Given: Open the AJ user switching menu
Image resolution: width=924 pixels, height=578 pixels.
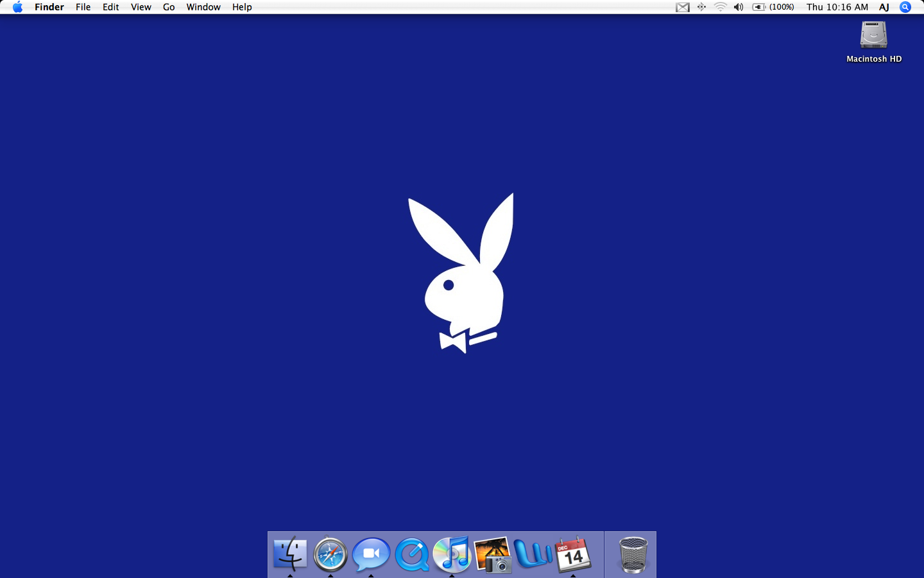Looking at the screenshot, I should click(x=884, y=7).
